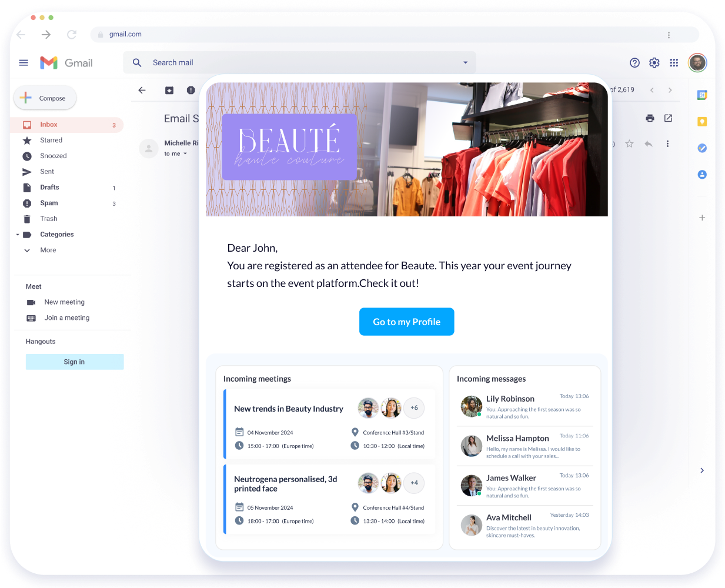This screenshot has height=588, width=725.
Task: Open the Inbox folder
Action: click(x=49, y=125)
